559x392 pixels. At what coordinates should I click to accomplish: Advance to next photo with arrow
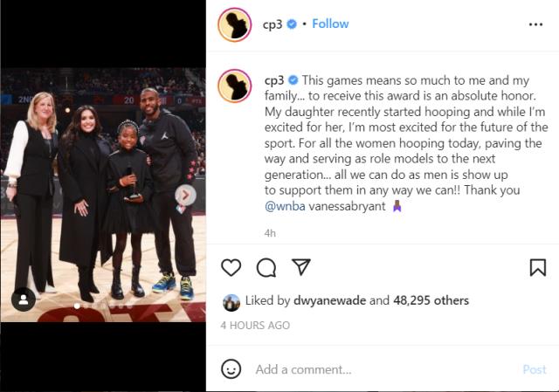click(185, 195)
